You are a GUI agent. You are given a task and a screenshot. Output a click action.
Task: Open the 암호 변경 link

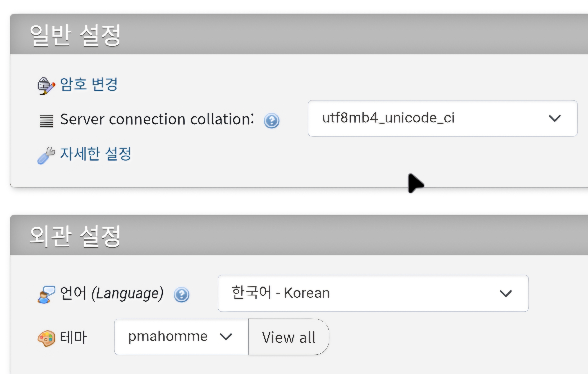[89, 84]
